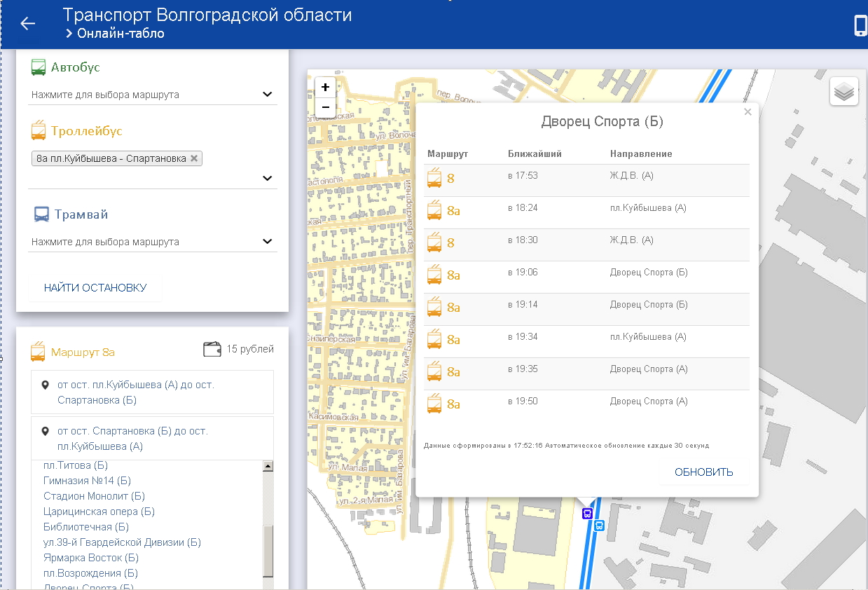Click the stop list scrollbar up arrow
The image size is (868, 590).
[267, 466]
